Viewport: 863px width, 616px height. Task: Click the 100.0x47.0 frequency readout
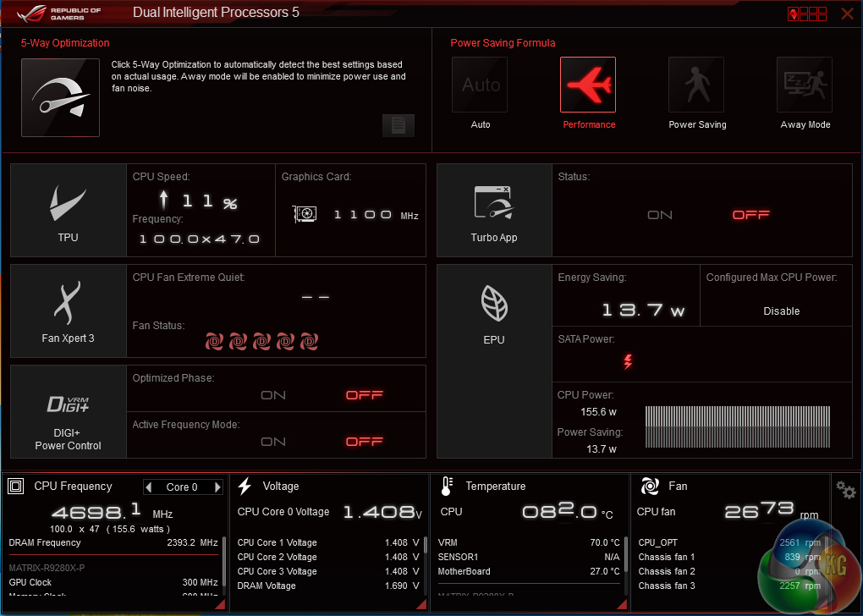pyautogui.click(x=199, y=239)
